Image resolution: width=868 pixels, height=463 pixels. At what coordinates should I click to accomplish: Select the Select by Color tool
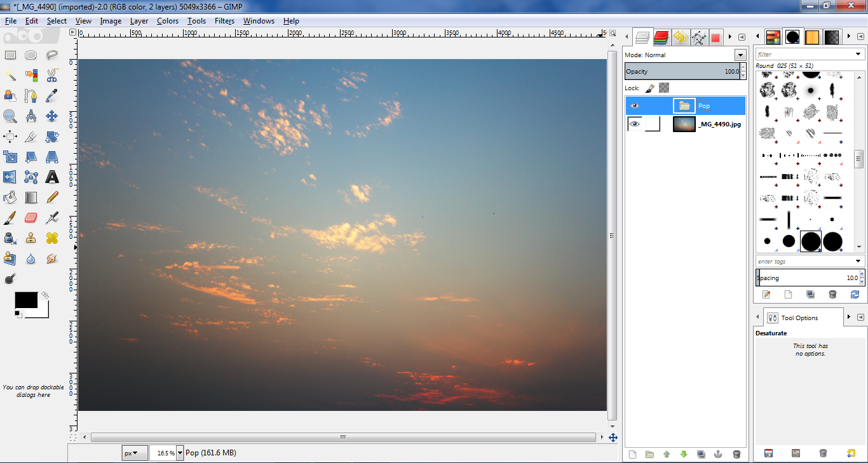(x=31, y=76)
